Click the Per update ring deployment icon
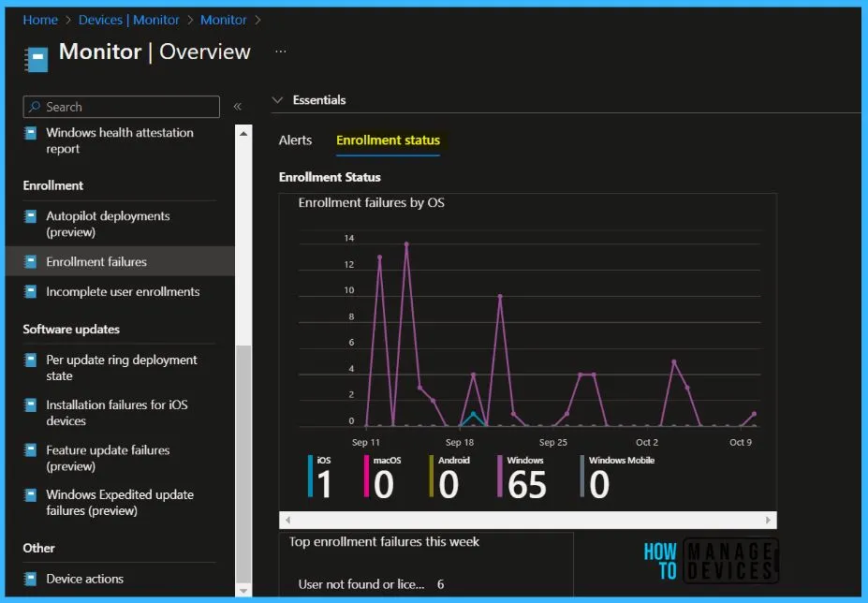Image resolution: width=868 pixels, height=603 pixels. click(31, 360)
